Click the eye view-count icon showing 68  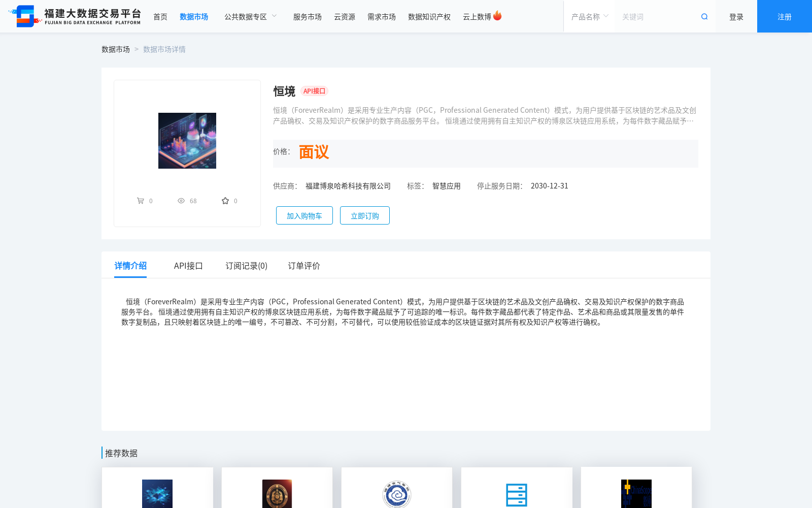click(181, 200)
